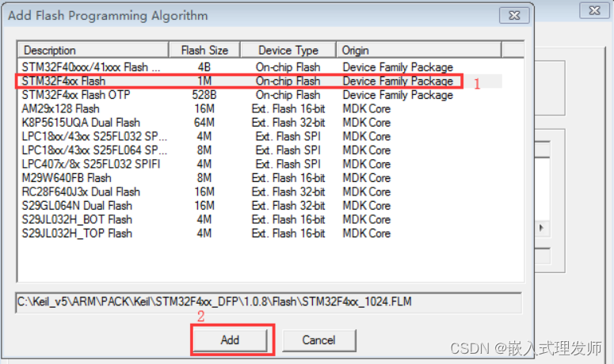614x364 pixels.
Task: Sort list by Device Type column header
Action: [288, 50]
